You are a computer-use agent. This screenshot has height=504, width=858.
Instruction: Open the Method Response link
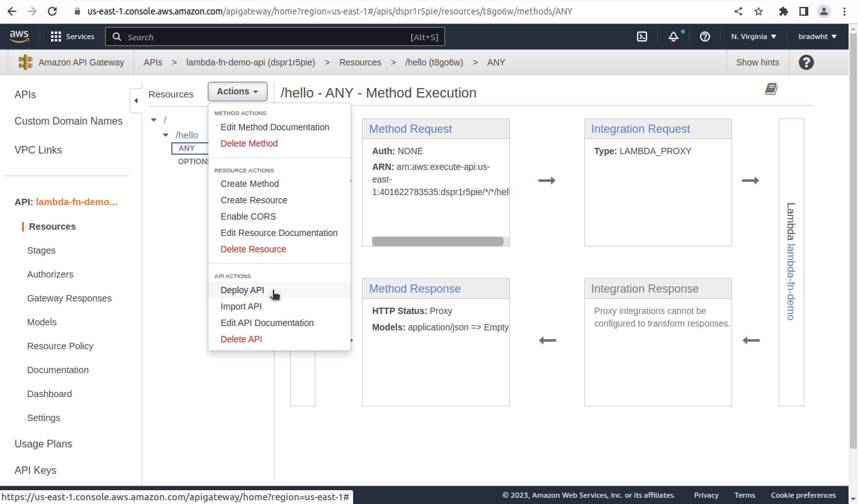point(415,288)
